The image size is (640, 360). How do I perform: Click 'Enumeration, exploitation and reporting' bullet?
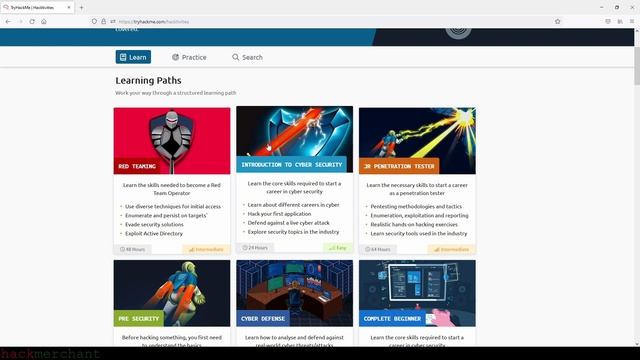point(420,216)
